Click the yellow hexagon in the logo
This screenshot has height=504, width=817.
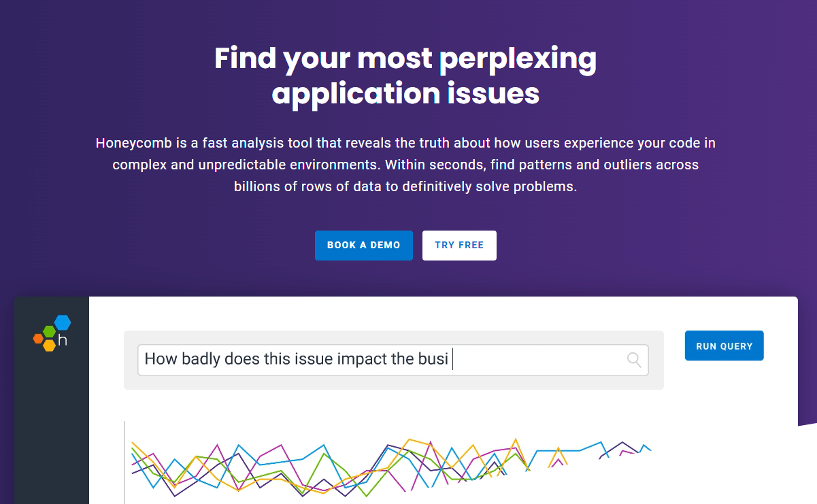pyautogui.click(x=49, y=345)
